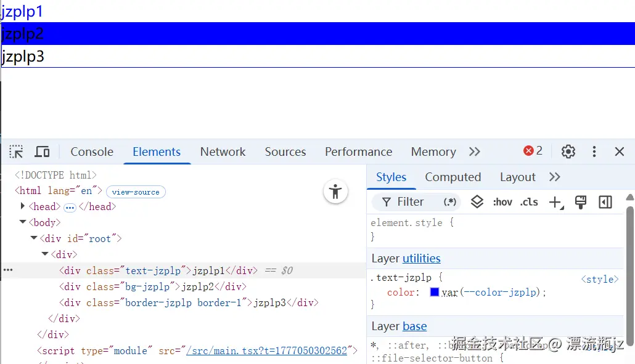Click the red error count badge
Screen dimensions: 635x364
pos(533,151)
